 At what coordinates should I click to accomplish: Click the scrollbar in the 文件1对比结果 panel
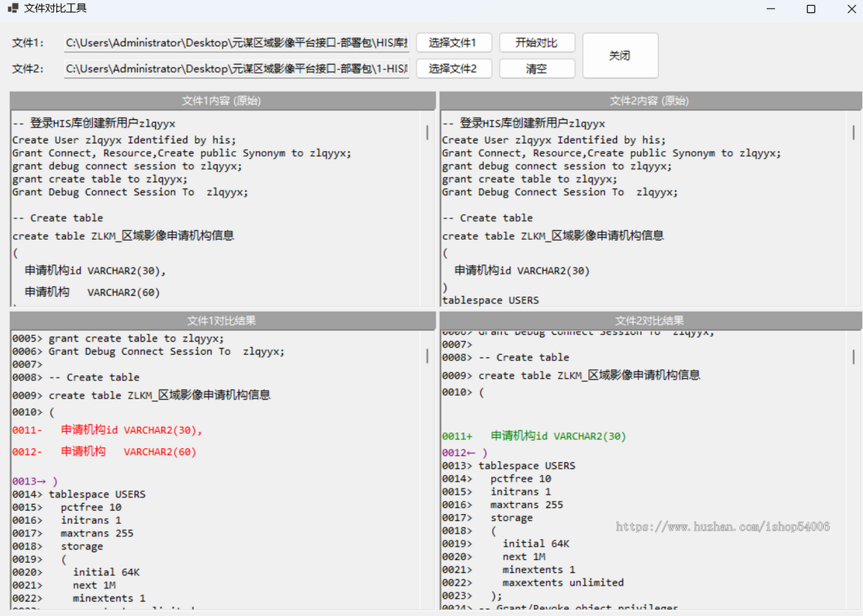click(x=427, y=355)
